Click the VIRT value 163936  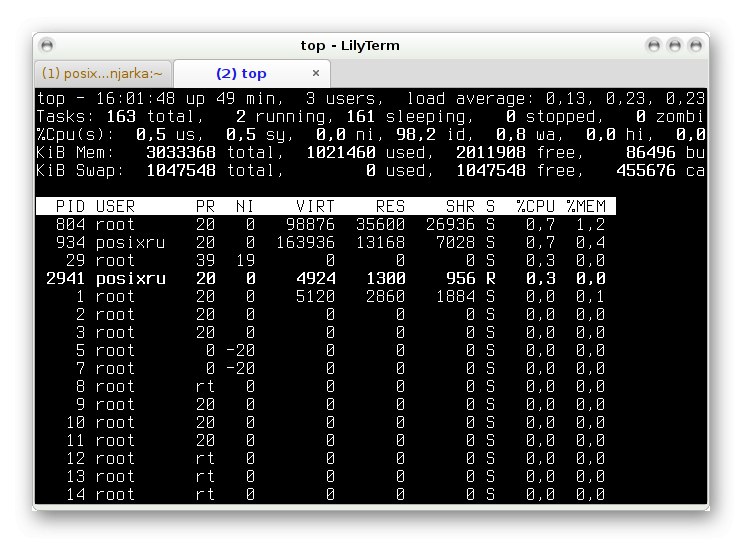click(x=305, y=242)
